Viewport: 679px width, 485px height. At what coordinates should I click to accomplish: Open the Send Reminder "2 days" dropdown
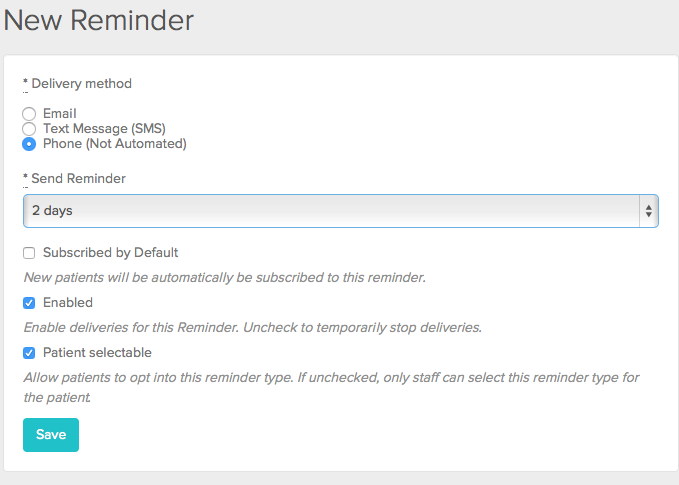(330, 211)
